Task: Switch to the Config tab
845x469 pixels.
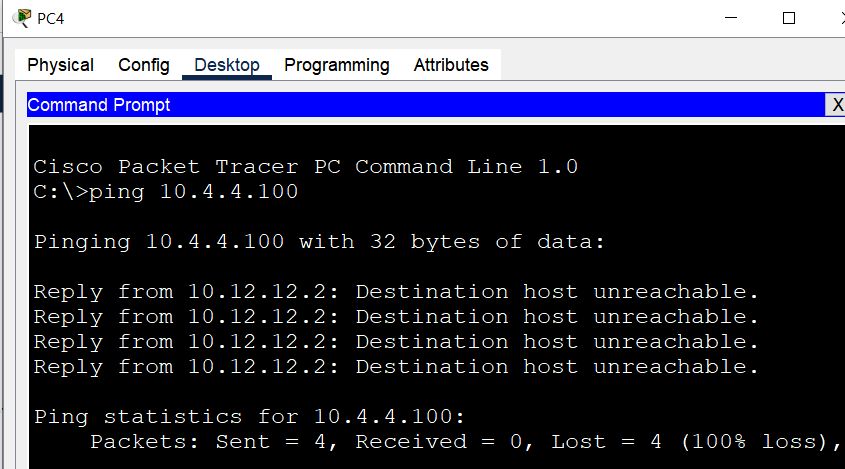Action: [143, 65]
